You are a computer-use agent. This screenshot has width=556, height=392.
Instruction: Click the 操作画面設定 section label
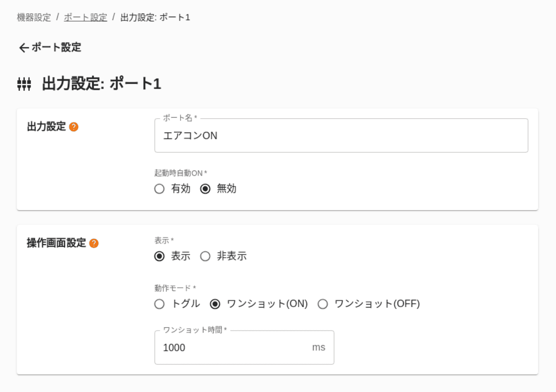(56, 243)
